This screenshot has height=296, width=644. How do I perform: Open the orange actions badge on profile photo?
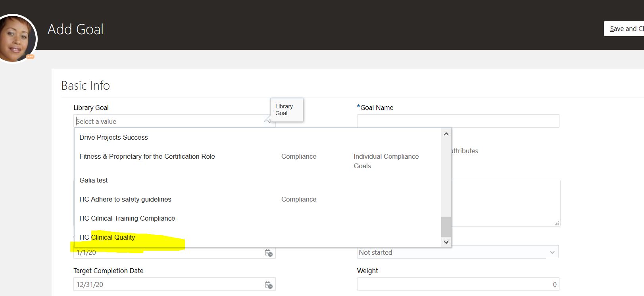pyautogui.click(x=30, y=57)
